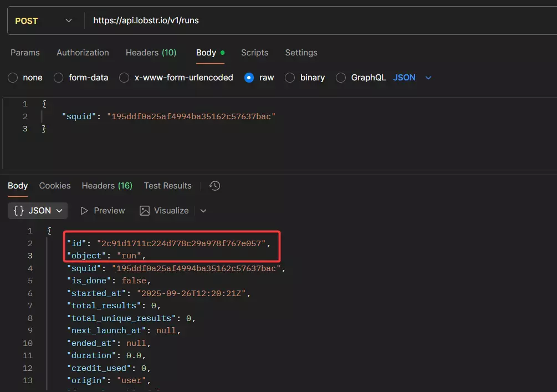This screenshot has width=557, height=392.
Task: Expand the chevron next to Visualize
Action: [203, 210]
